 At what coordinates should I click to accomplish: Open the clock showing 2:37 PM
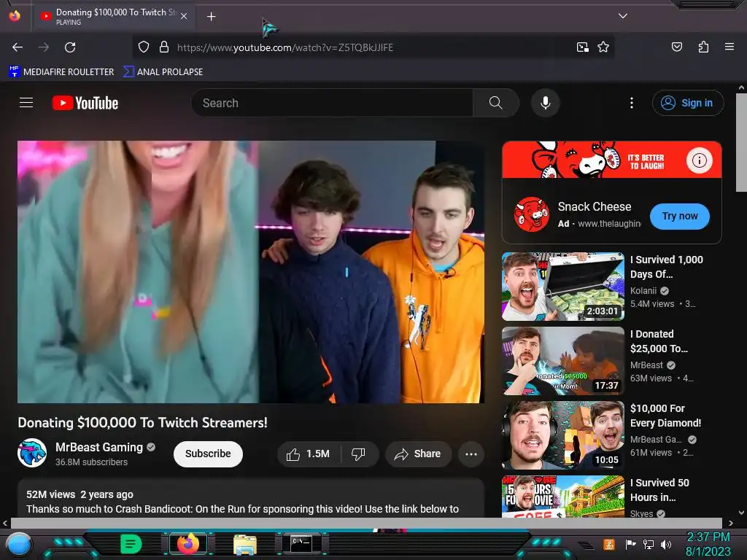(x=708, y=544)
